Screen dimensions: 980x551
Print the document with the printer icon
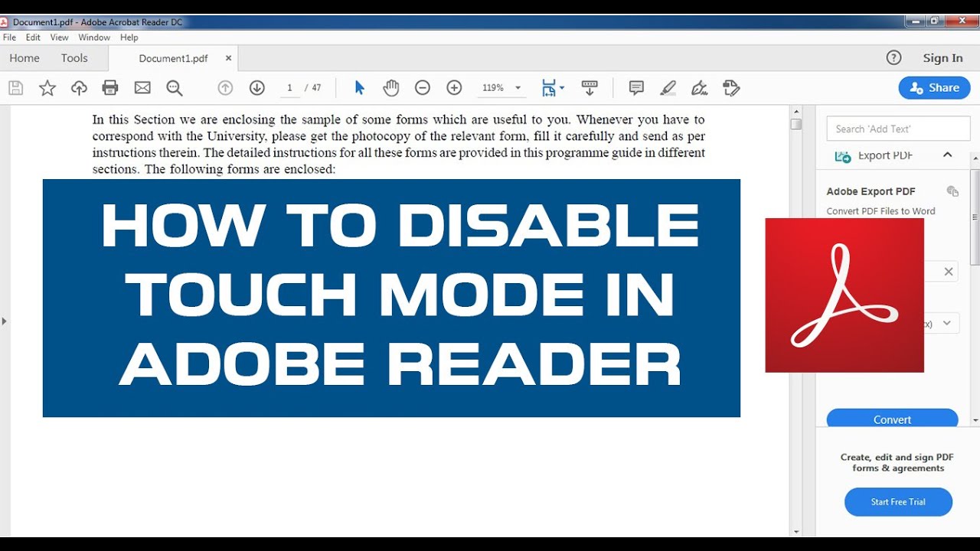click(110, 88)
